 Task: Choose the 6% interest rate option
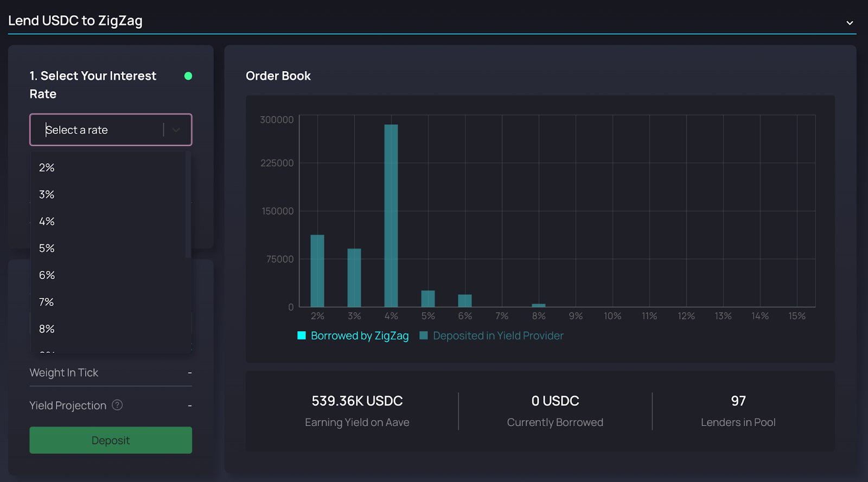tap(108, 275)
